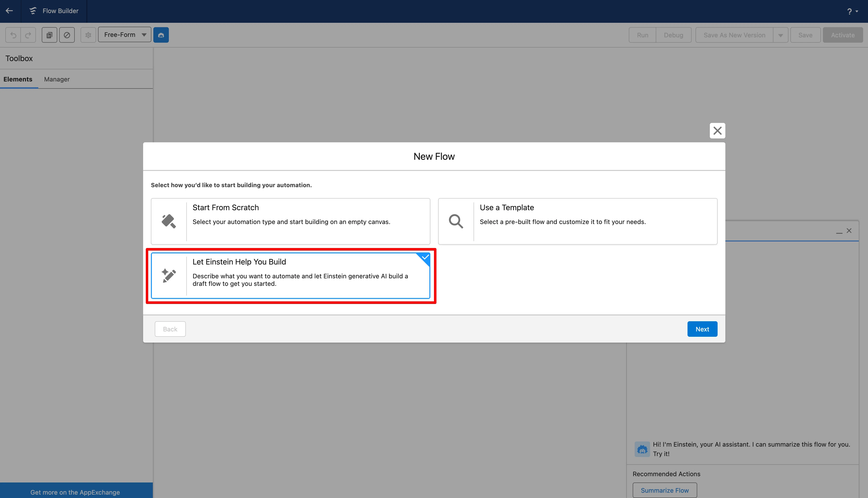Click the New Flow dialog title
Screen dimensions: 868x498
434,156
